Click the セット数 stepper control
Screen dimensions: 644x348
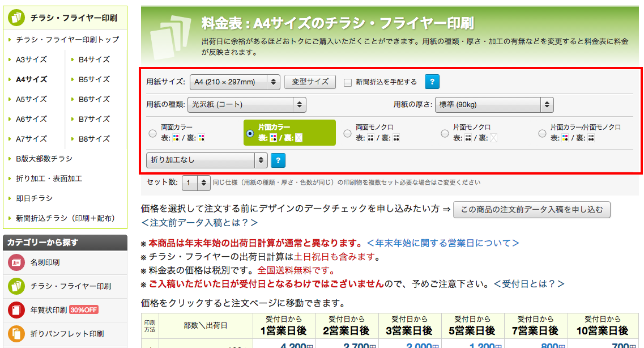click(x=196, y=183)
